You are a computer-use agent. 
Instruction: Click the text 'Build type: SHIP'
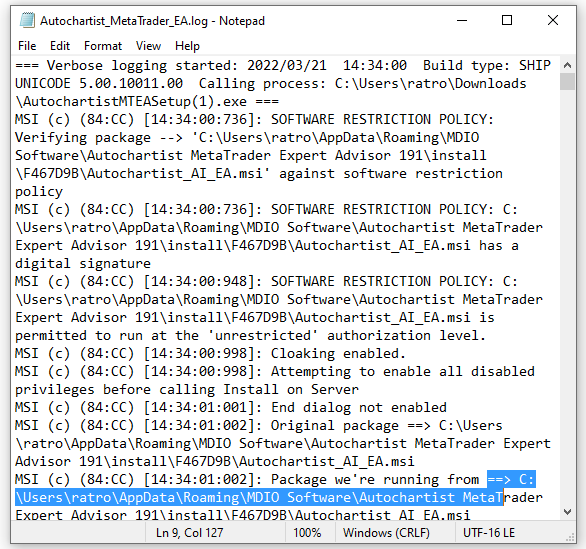coord(487,66)
